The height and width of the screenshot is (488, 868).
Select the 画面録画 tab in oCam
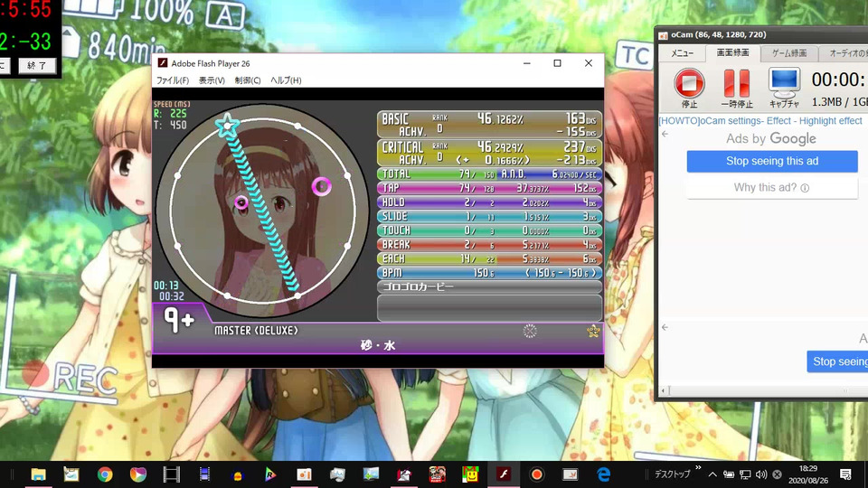732,52
